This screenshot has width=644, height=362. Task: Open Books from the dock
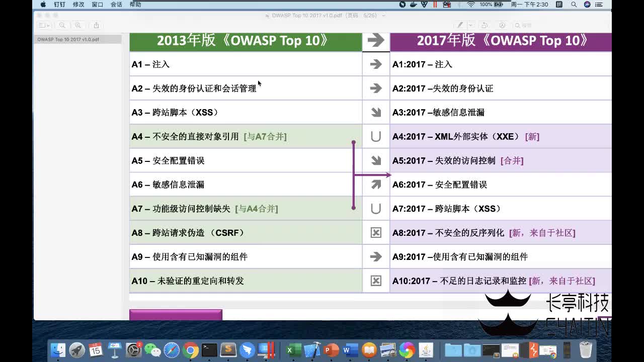click(369, 350)
